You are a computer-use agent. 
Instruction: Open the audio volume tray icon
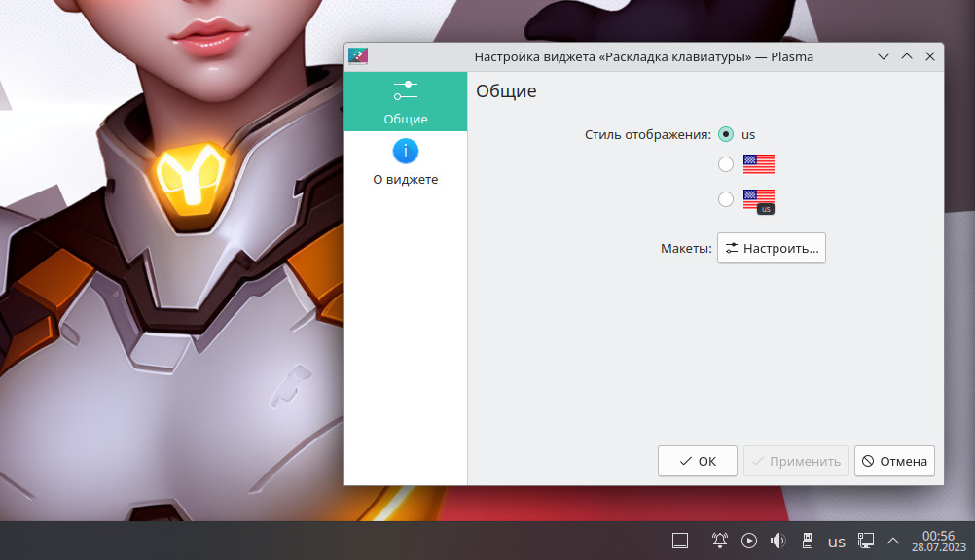click(x=777, y=541)
